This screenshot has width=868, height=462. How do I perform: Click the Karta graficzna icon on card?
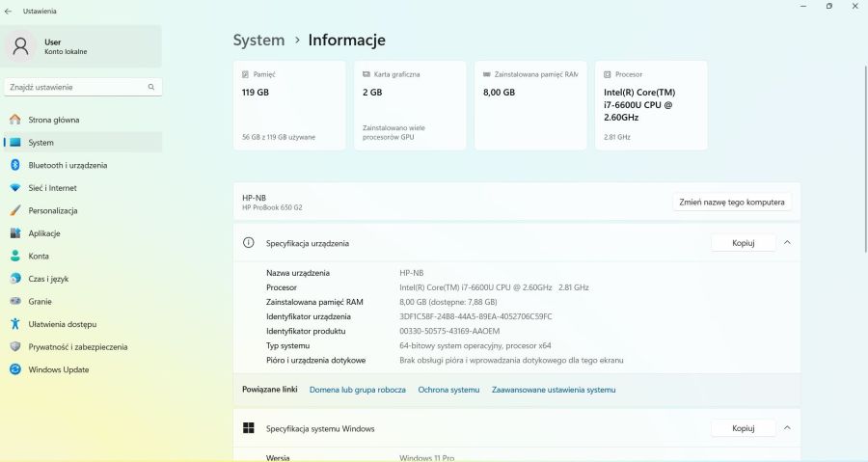(366, 74)
